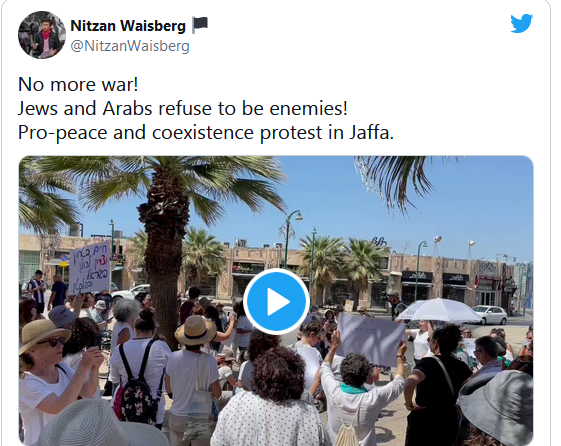Open the Nitzan Waisberg display name link
561x446 pixels.
point(128,26)
